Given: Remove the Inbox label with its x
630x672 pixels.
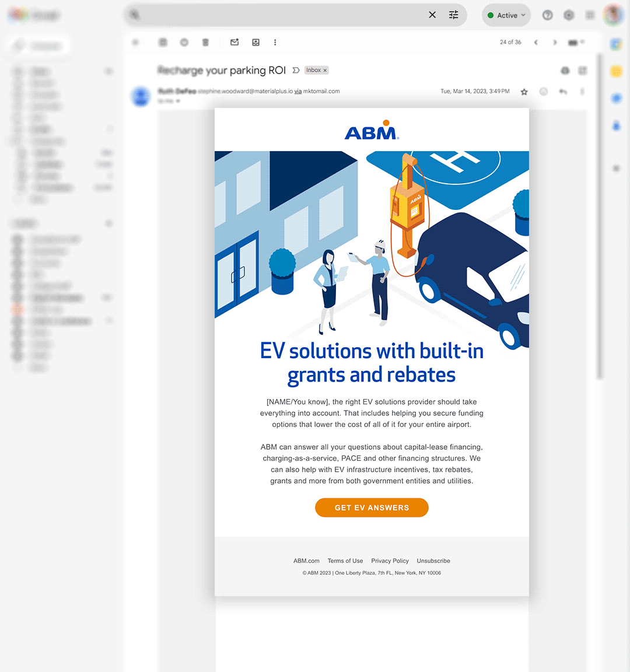Looking at the screenshot, I should coord(325,70).
